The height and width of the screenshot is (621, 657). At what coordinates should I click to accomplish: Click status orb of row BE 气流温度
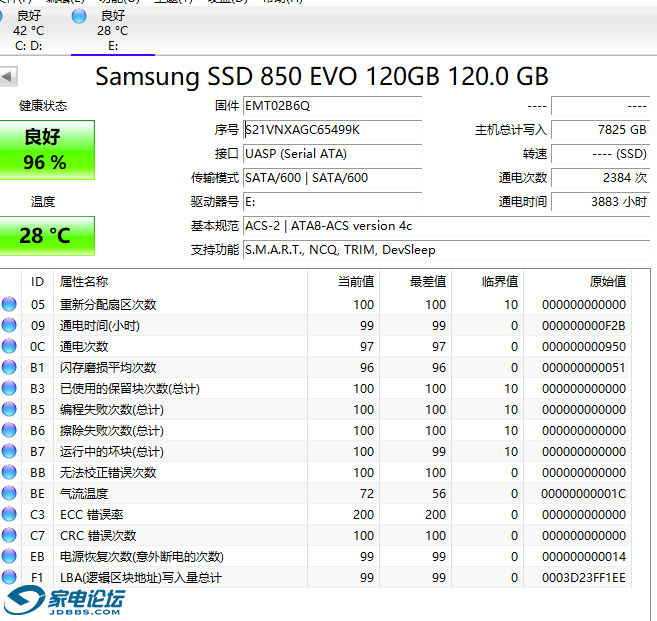(x=9, y=493)
